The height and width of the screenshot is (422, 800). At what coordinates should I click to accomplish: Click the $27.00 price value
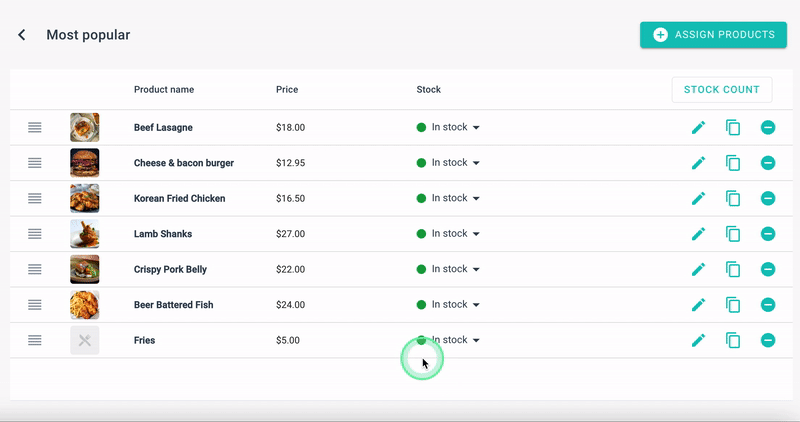290,234
